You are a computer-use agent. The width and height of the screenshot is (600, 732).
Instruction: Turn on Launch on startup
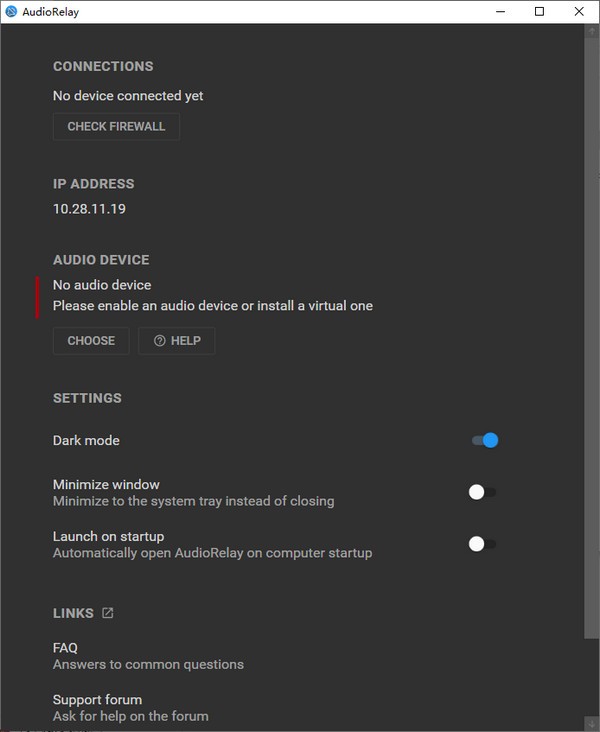pos(483,544)
